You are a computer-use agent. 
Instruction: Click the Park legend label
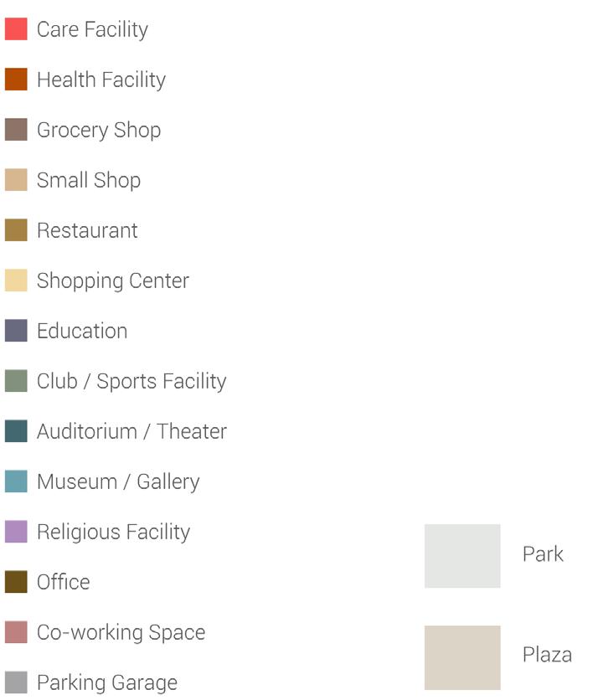coord(543,554)
